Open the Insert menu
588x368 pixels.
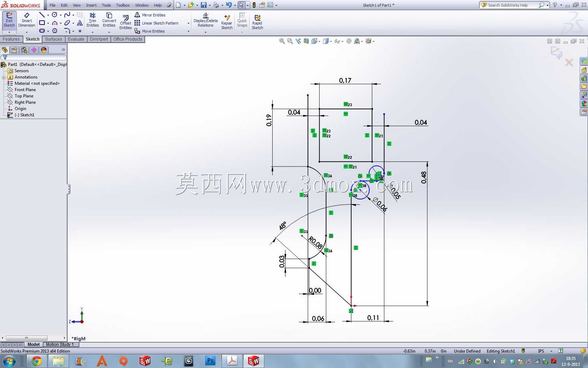point(91,5)
